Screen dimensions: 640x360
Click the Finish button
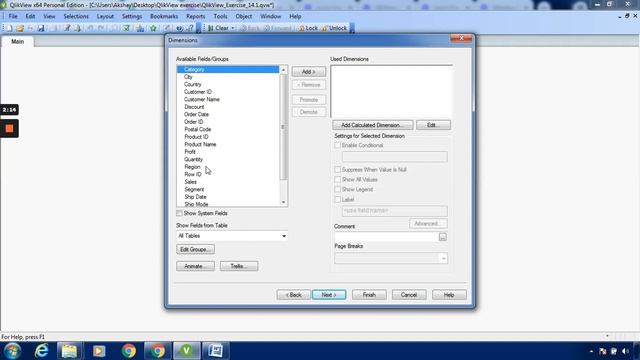[x=369, y=295]
